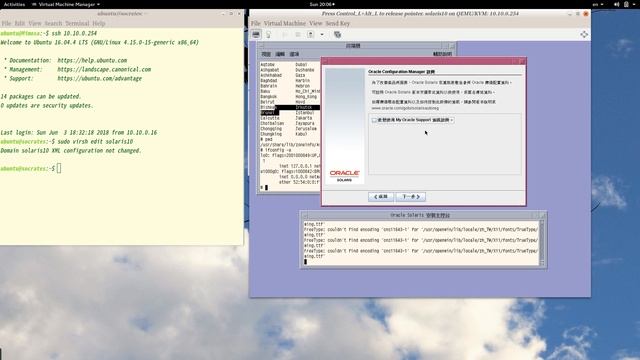The width and height of the screenshot is (640, 360).
Task: Click the graphical console monitor icon
Action: 256,35
